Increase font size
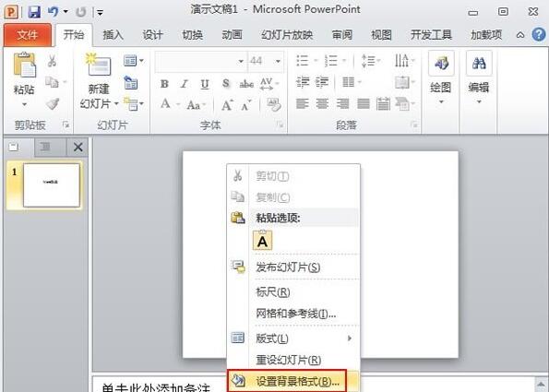 (x=228, y=104)
